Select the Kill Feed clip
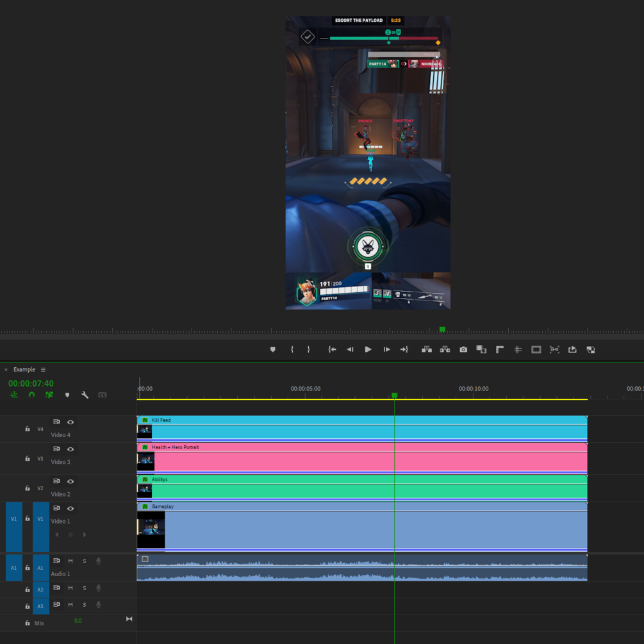This screenshot has width=644, height=644. pos(362,429)
